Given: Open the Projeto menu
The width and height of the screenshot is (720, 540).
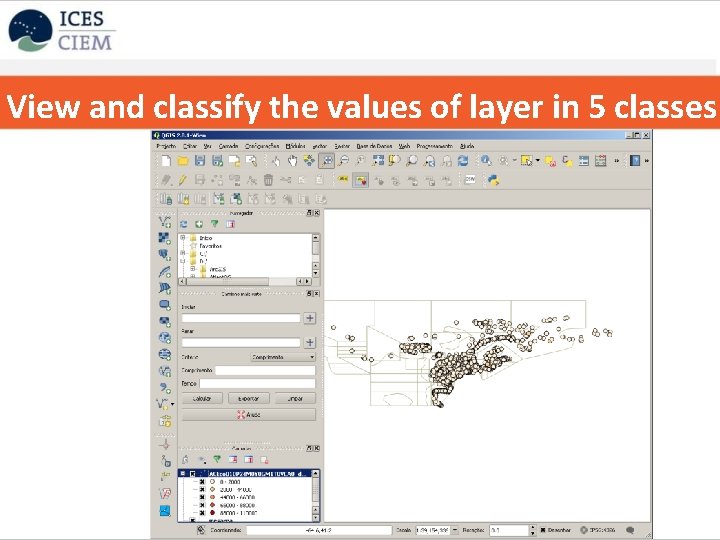Looking at the screenshot, I should pos(166,146).
